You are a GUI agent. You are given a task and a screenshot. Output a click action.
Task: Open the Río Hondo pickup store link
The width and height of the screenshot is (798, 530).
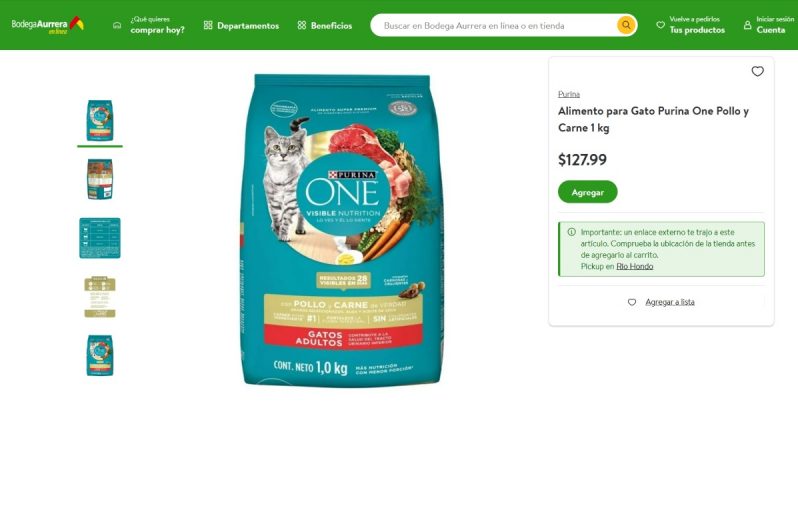click(x=635, y=266)
